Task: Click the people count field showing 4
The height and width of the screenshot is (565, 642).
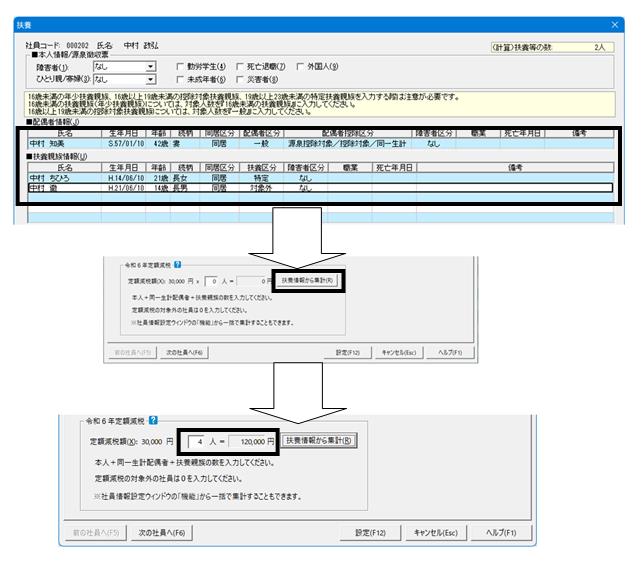Action: coord(196,441)
